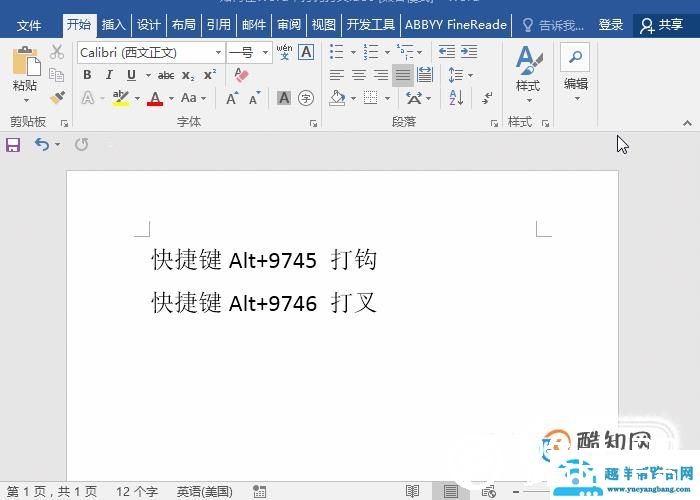Undo the last action
The width and height of the screenshot is (700, 500).
point(42,145)
